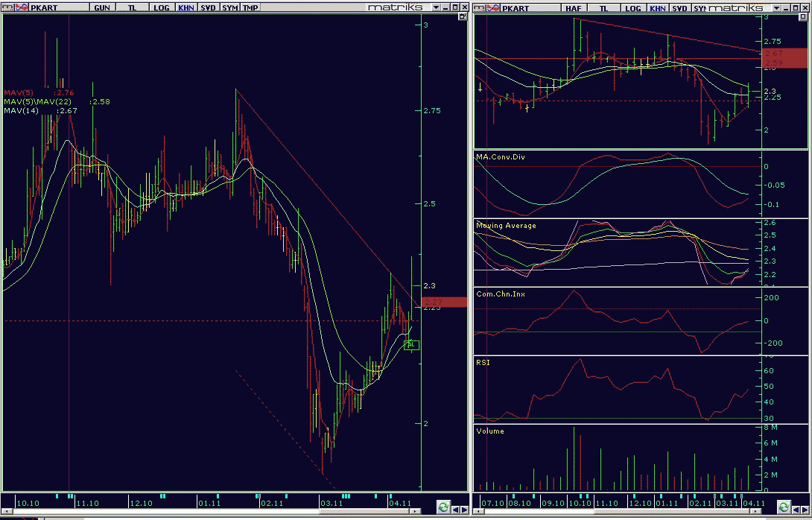Viewport: 812px width, 520px height.
Task: Click the Moving Average panel title
Action: 506,225
